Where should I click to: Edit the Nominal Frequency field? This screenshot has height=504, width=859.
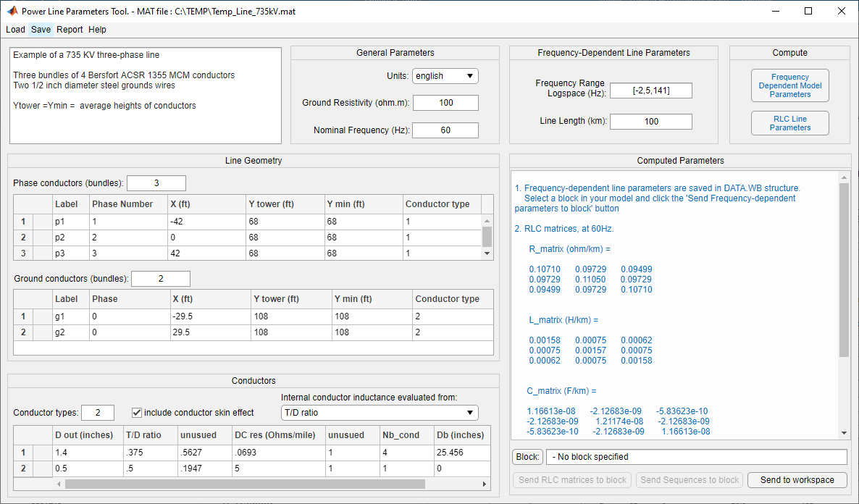tap(445, 130)
